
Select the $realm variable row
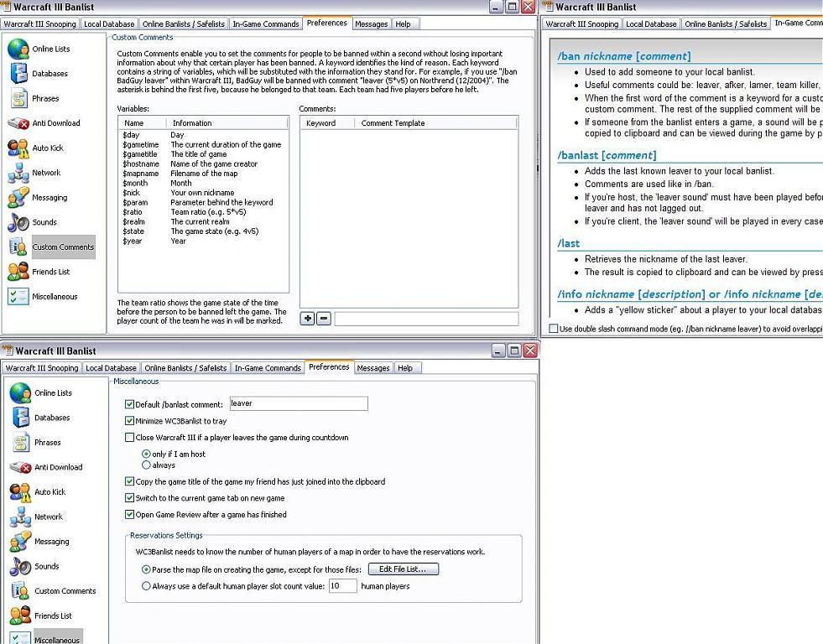click(203, 222)
